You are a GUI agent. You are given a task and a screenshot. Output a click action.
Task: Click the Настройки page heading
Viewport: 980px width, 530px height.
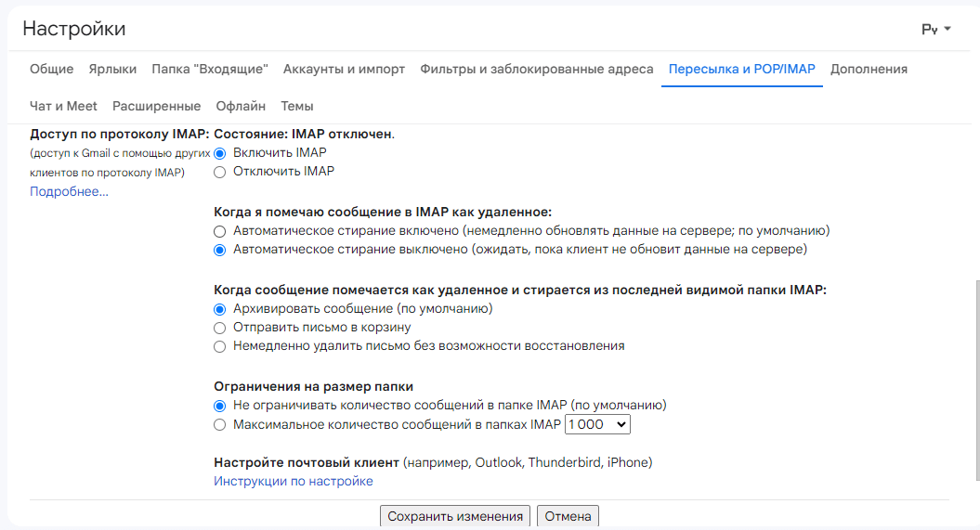pyautogui.click(x=73, y=29)
